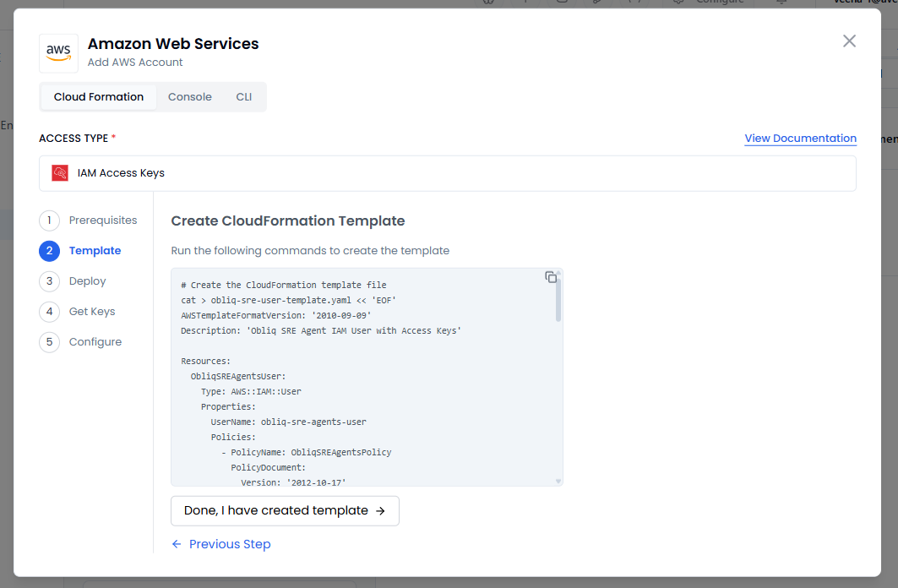Expand the IAM Access Keys access type selector
This screenshot has height=588, width=898.
click(448, 173)
